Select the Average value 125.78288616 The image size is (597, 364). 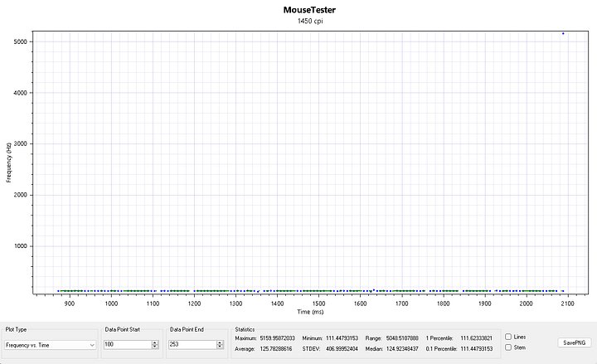tap(275, 349)
